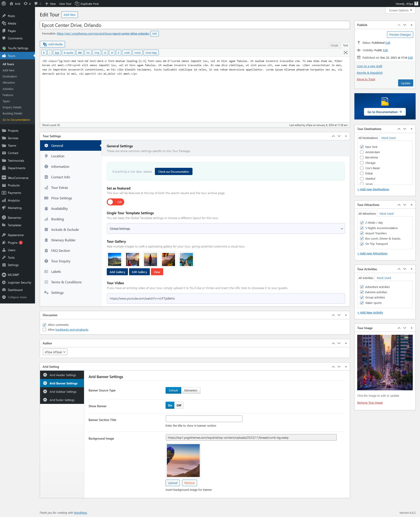Click the updates icon in admin bar

pyautogui.click(x=26, y=4)
